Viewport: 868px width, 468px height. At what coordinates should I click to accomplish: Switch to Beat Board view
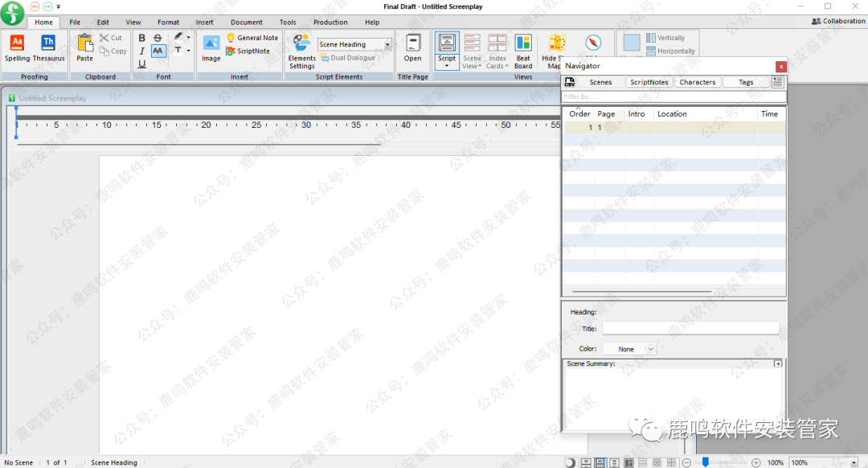(523, 51)
